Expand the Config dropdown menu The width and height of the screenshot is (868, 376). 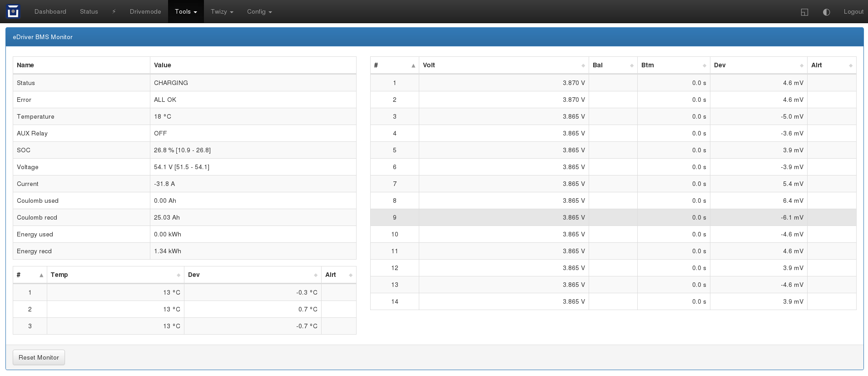259,11
